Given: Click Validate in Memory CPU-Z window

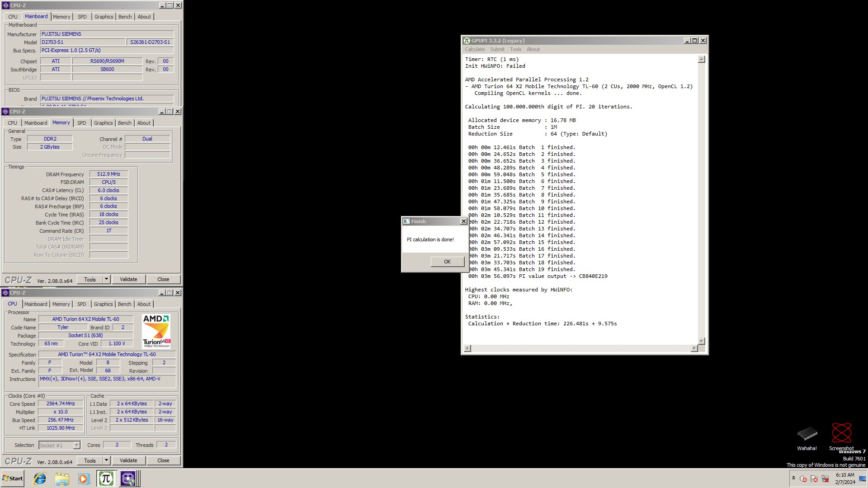Looking at the screenshot, I should pyautogui.click(x=128, y=280).
